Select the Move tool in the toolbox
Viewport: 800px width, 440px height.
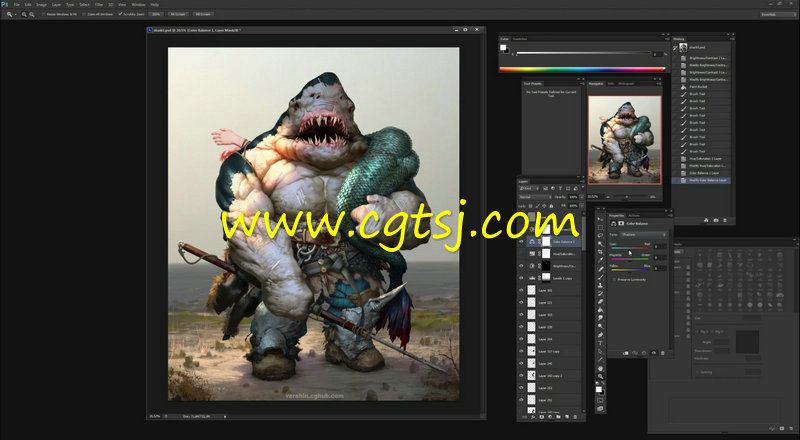pyautogui.click(x=601, y=219)
